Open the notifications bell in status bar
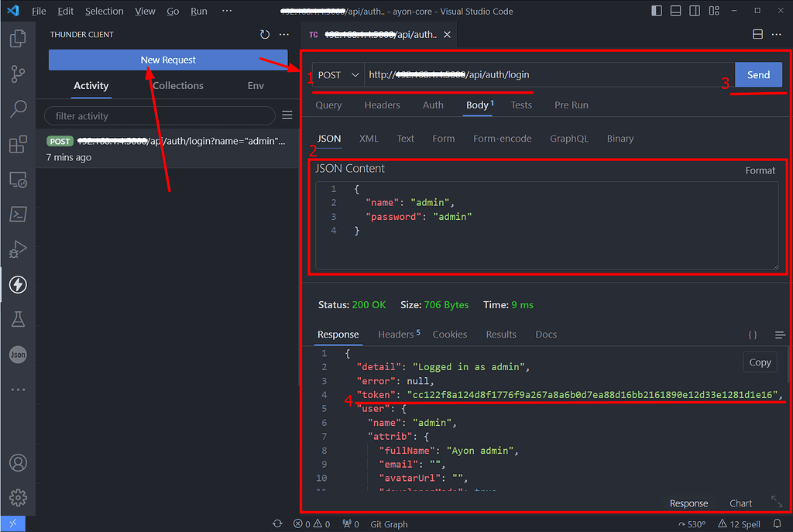Screen dimensions: 793x532 tap(778, 523)
